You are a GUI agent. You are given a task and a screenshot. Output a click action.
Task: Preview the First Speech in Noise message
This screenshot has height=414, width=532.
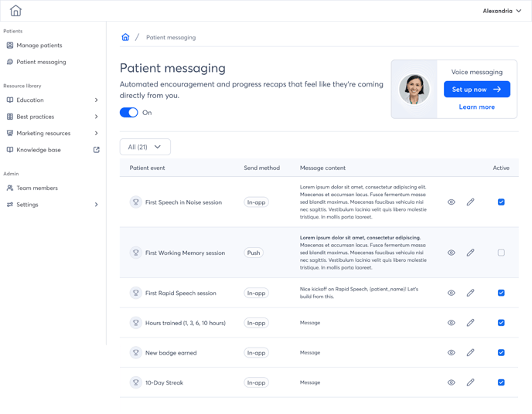pyautogui.click(x=452, y=202)
